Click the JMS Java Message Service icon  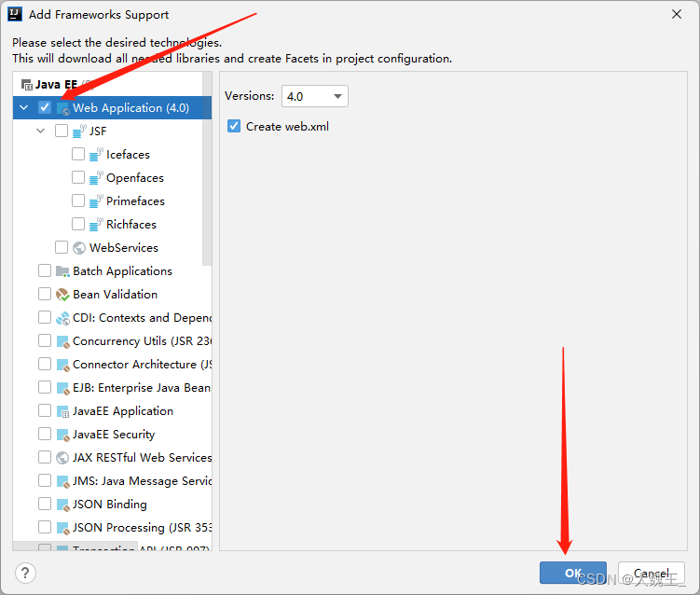point(63,481)
